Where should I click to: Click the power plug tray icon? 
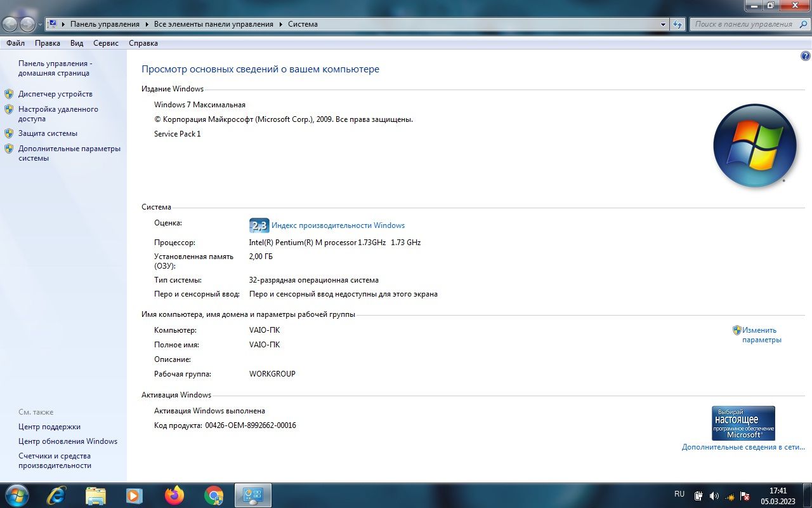pyautogui.click(x=698, y=495)
